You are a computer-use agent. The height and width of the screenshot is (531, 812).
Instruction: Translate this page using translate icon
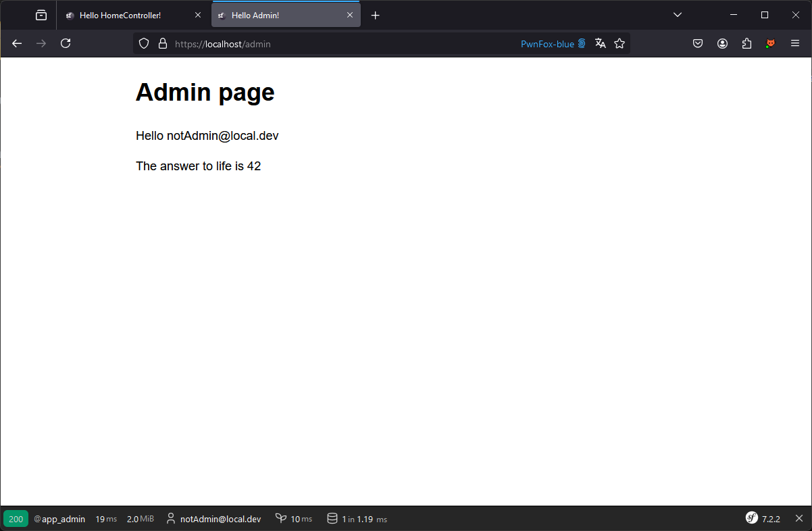click(600, 43)
